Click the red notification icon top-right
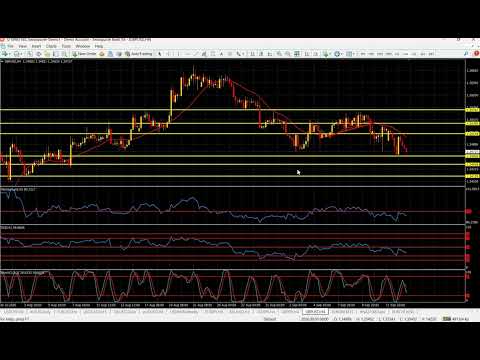The height and width of the screenshot is (360, 480). 476,53
